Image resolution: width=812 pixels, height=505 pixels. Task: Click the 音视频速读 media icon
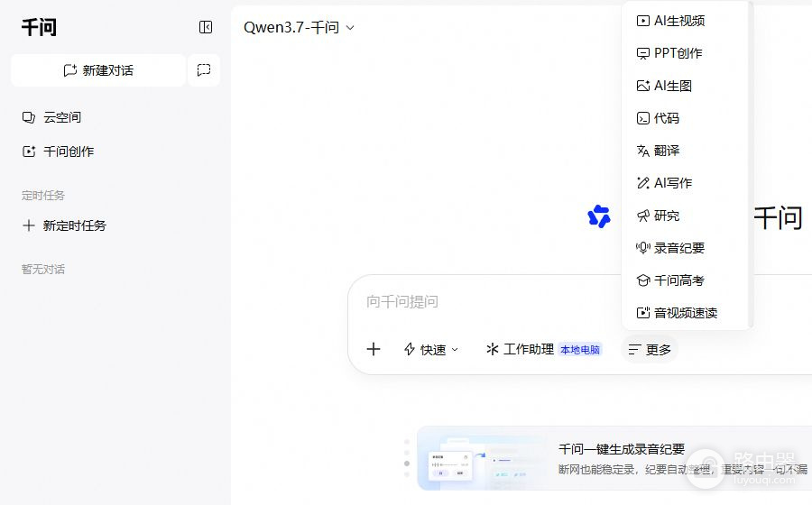[x=642, y=313]
